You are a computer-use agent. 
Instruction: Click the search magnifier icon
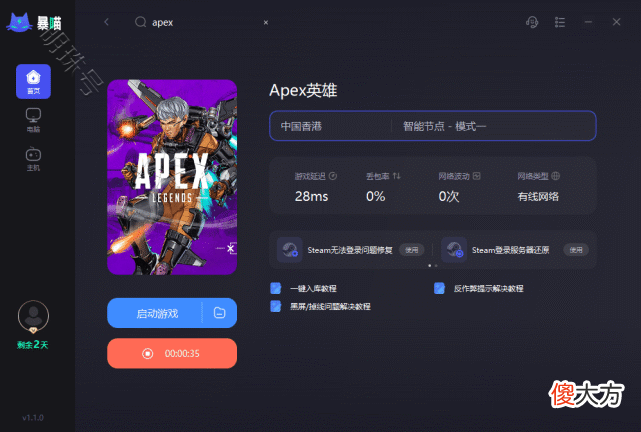click(140, 22)
